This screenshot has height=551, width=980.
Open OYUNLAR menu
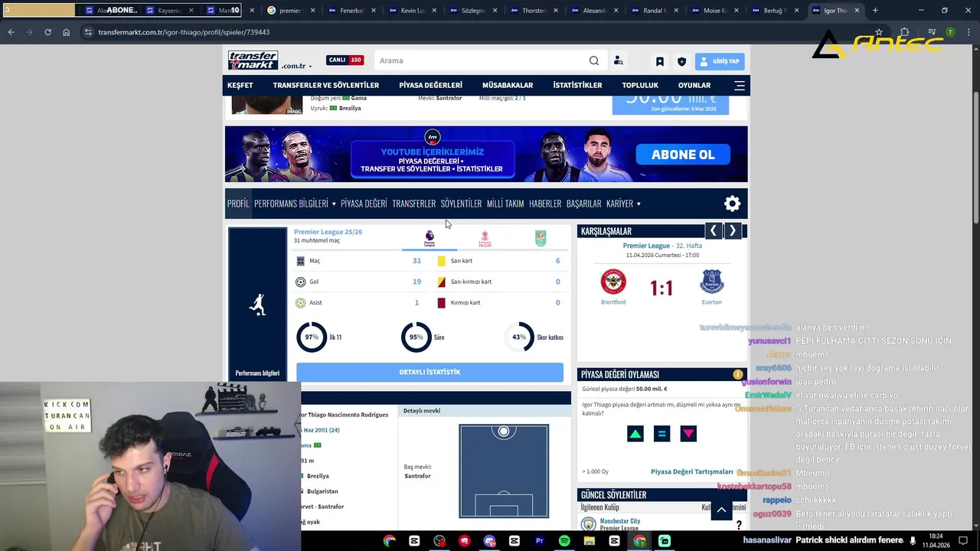[694, 85]
